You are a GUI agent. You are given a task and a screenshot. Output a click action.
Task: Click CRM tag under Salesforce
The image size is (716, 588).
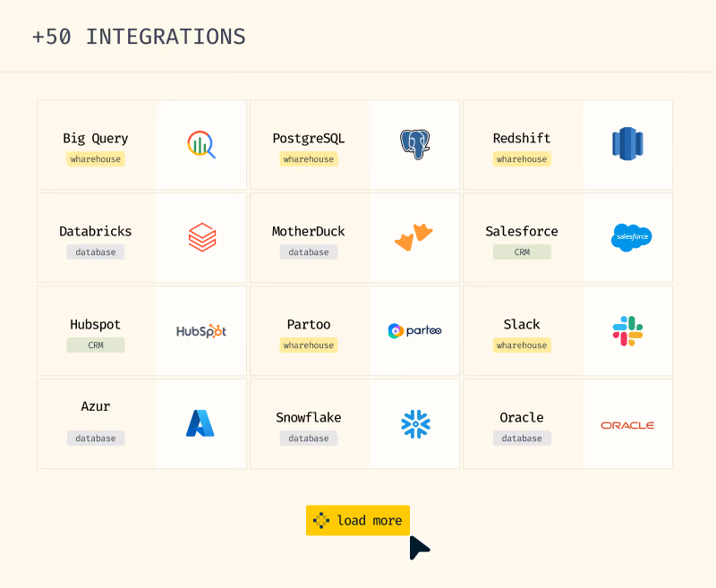pyautogui.click(x=522, y=252)
